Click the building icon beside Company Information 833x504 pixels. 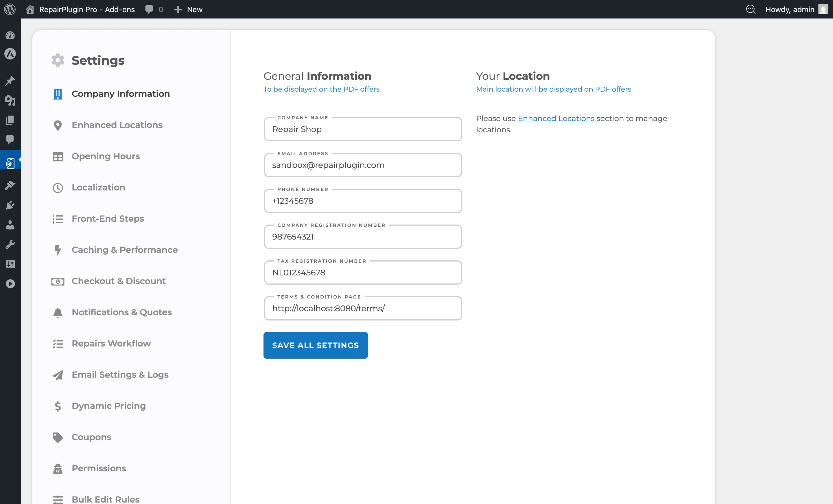click(x=58, y=94)
